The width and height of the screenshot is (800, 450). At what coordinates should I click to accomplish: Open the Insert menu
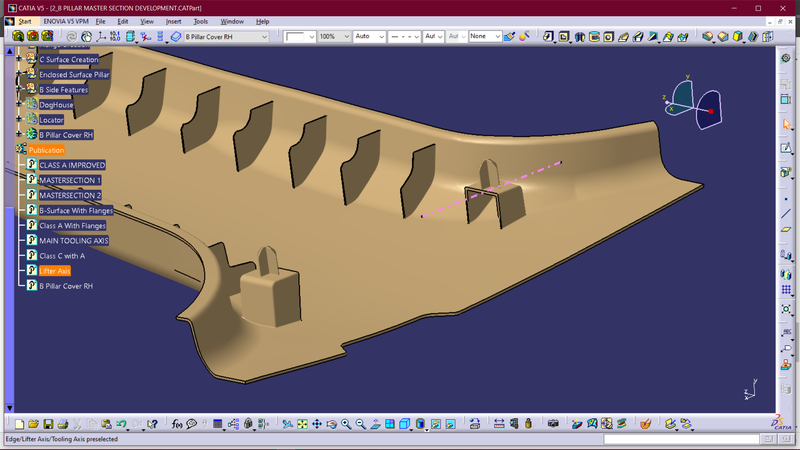pos(173,21)
